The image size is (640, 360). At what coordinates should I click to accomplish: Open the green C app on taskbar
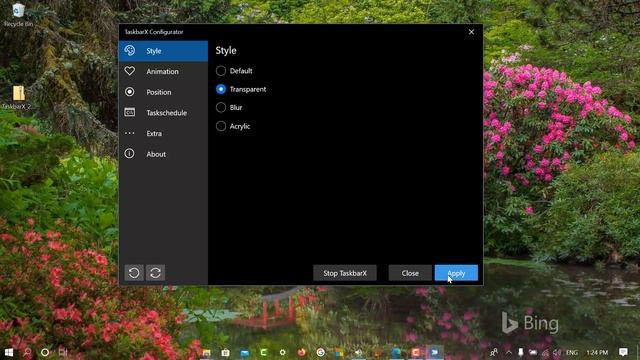click(x=264, y=352)
